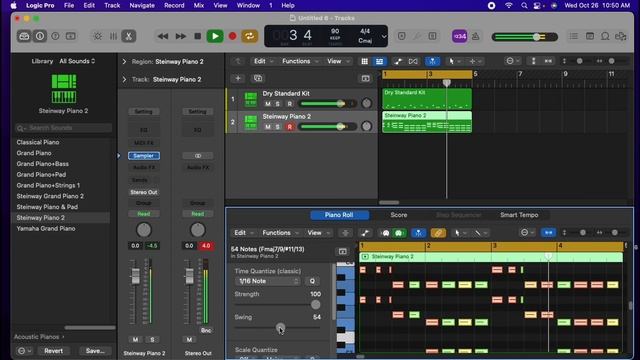Stop playback
The height and width of the screenshot is (360, 640).
[x=198, y=36]
